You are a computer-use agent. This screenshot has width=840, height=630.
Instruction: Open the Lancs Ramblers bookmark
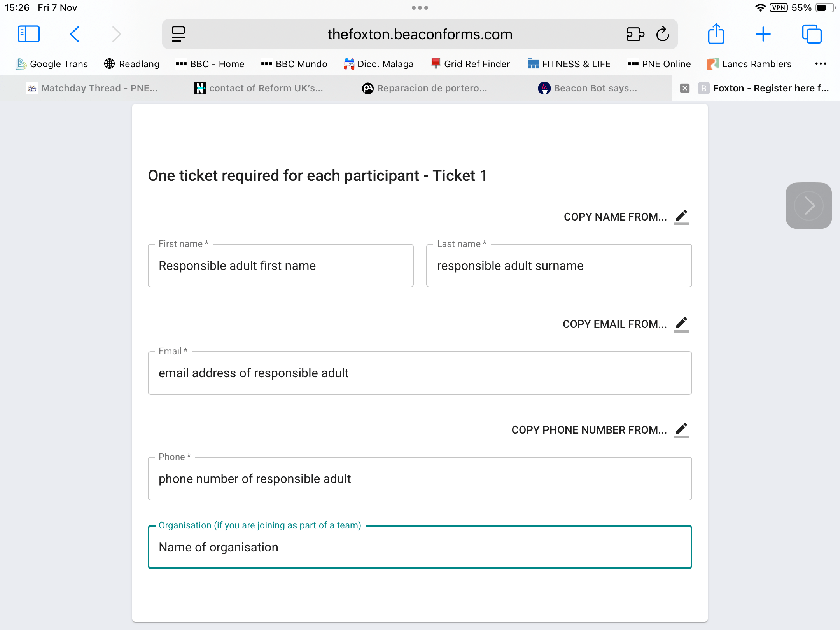pos(749,64)
